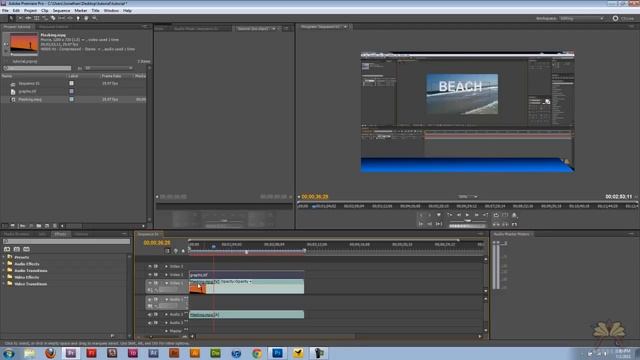Toggle Video 1 track output eye
Screen dimensions: 640x360
[149, 283]
